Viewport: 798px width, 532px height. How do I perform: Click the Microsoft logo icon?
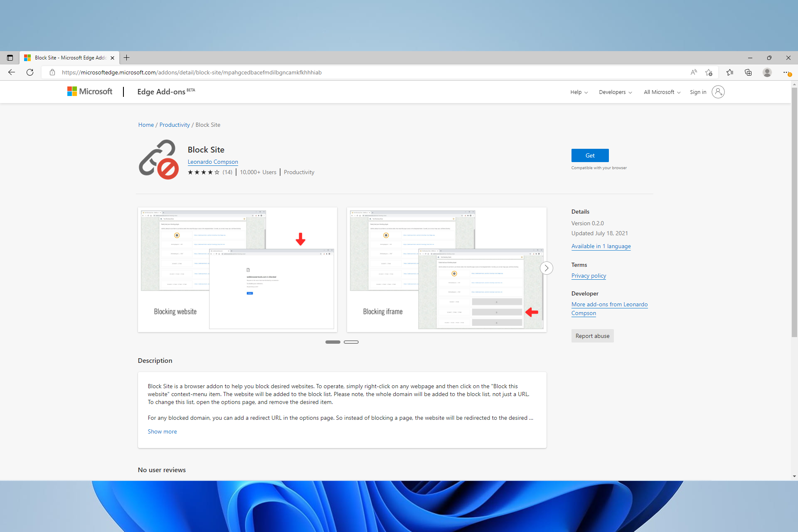pyautogui.click(x=72, y=92)
